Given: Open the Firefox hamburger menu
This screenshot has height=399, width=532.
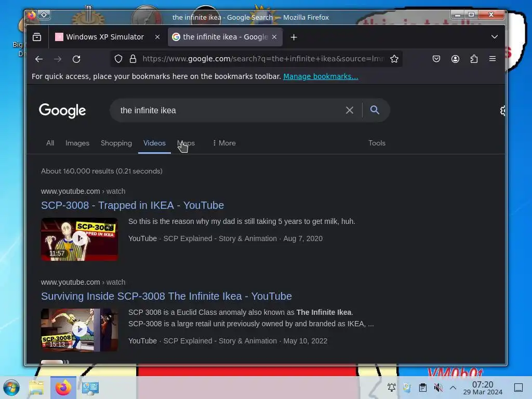Looking at the screenshot, I should [x=493, y=59].
